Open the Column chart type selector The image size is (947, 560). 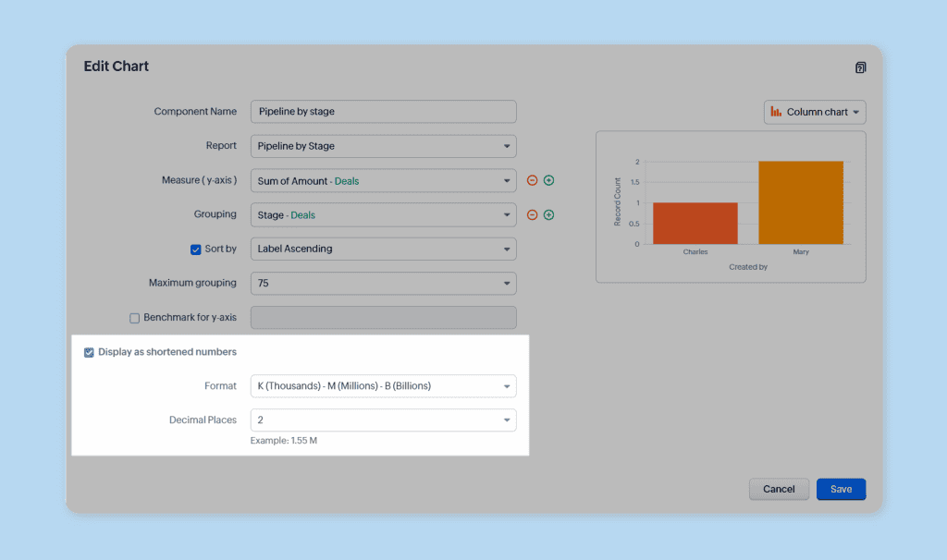pyautogui.click(x=814, y=111)
